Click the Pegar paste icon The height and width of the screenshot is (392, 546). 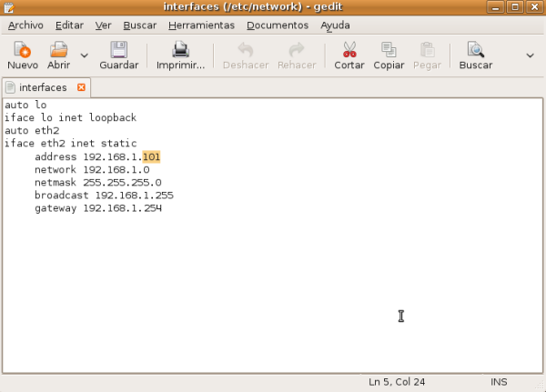point(425,50)
